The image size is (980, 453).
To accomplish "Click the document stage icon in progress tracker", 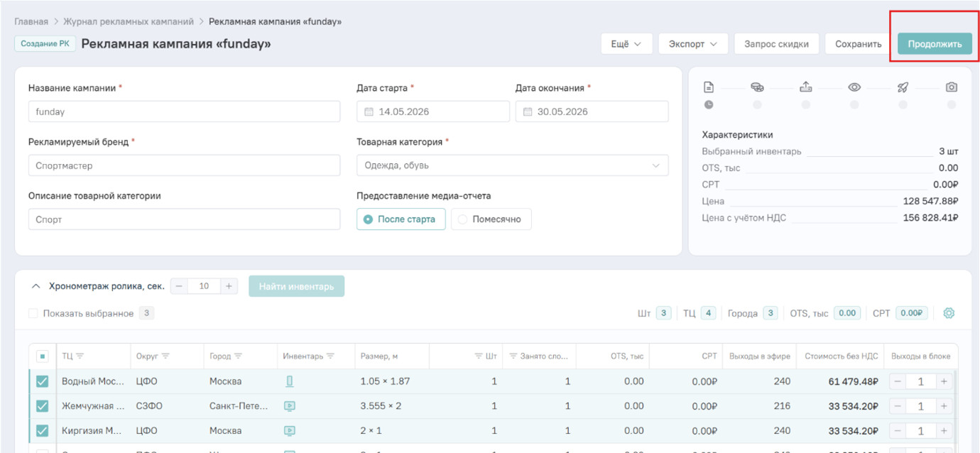I will 708,87.
